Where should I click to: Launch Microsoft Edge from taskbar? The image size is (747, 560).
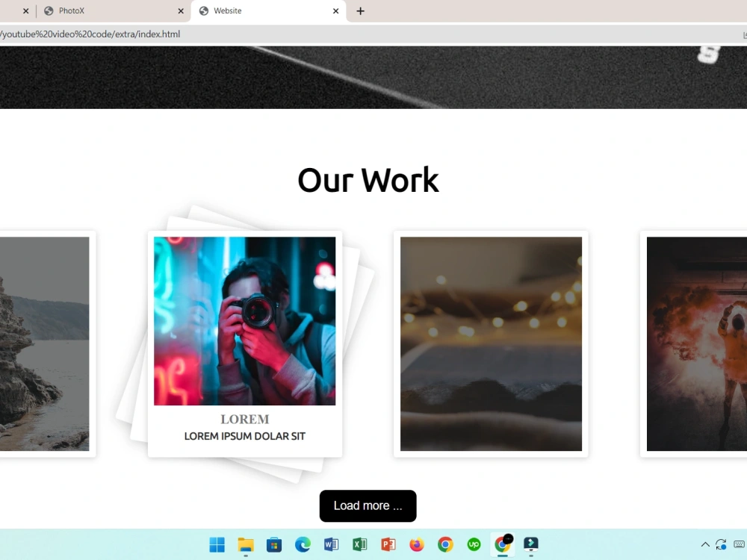pyautogui.click(x=303, y=544)
